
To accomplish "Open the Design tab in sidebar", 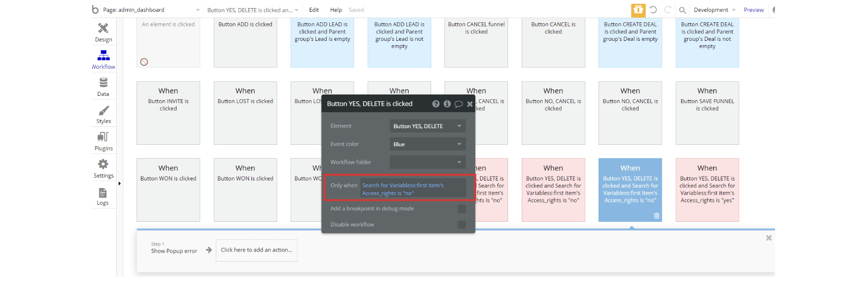I will click(x=103, y=32).
